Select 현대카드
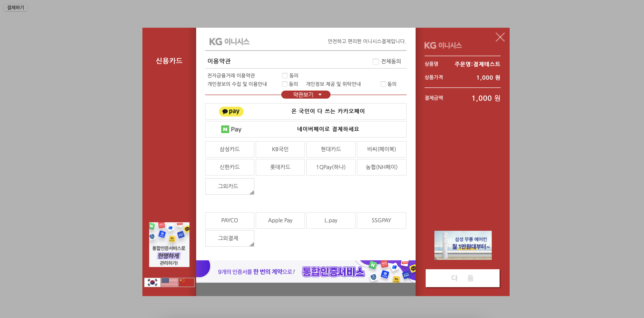 click(331, 149)
